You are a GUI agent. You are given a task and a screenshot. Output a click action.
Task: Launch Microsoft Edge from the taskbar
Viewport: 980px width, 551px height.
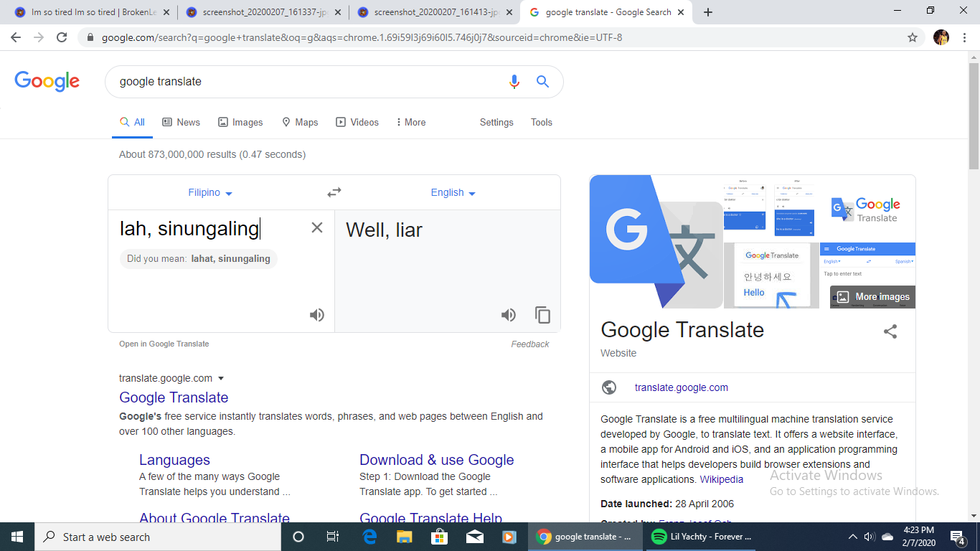(370, 537)
